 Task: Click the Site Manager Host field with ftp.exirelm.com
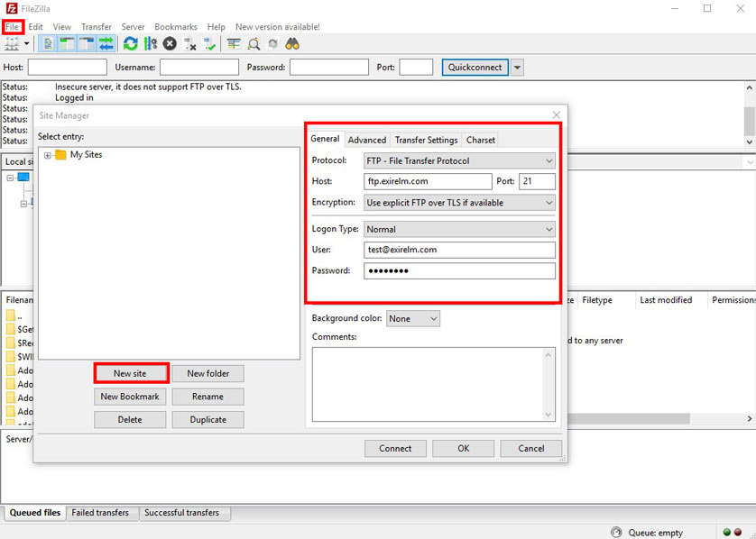coord(428,181)
